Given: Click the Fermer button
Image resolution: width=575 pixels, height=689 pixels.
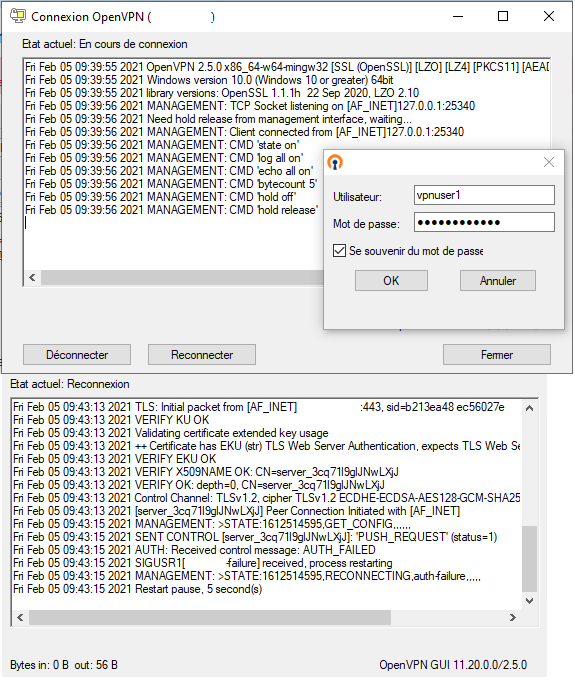Looking at the screenshot, I should point(498,355).
